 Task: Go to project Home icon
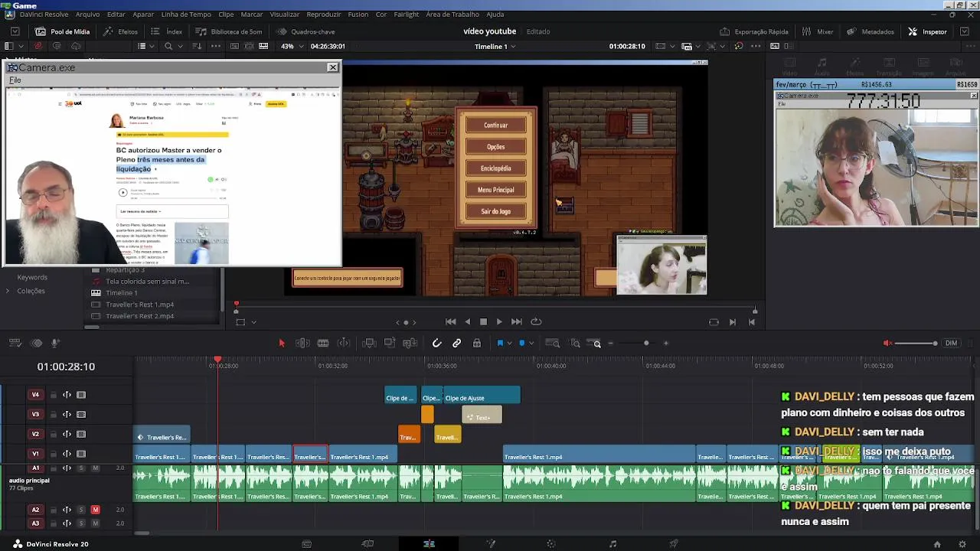click(x=937, y=544)
